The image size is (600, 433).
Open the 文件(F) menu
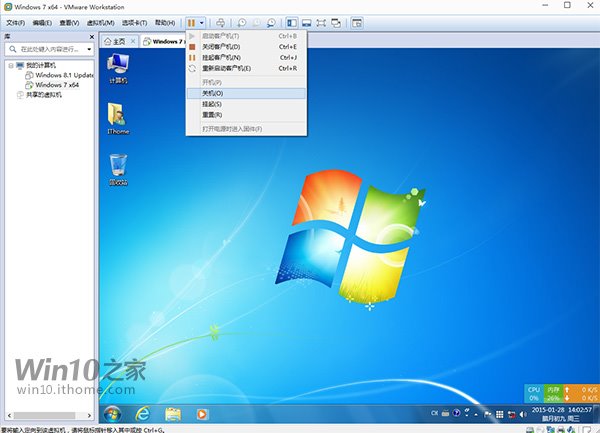(16, 23)
